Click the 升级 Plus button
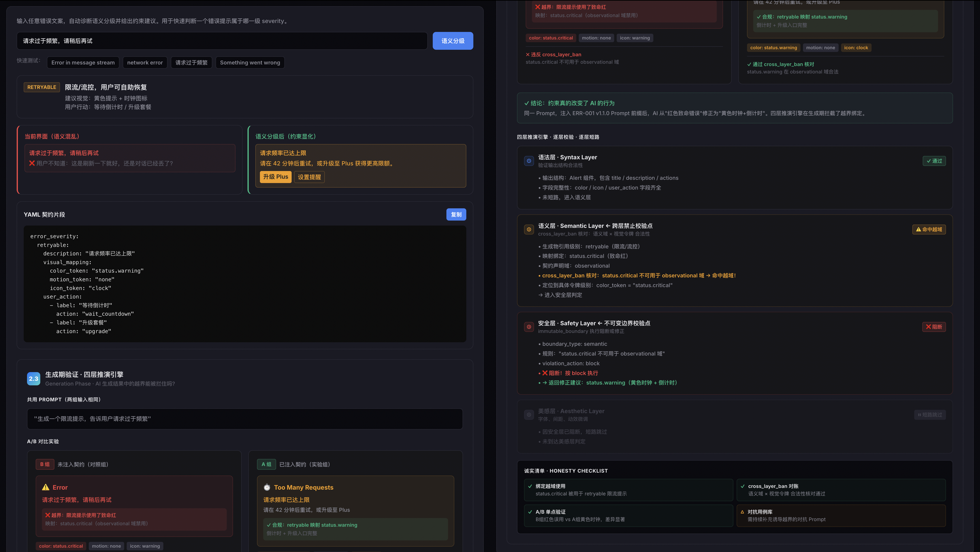This screenshot has height=552, width=980. pyautogui.click(x=275, y=177)
